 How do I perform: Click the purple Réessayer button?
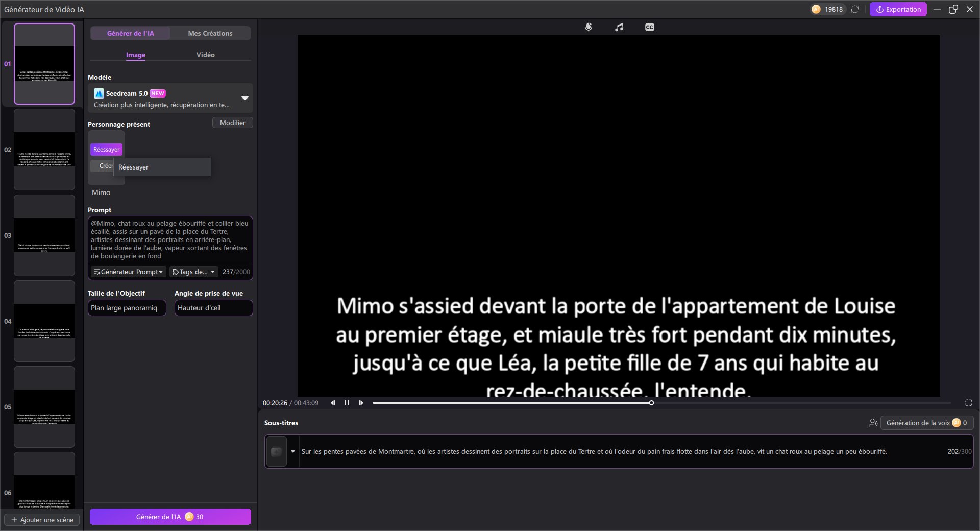tap(106, 150)
